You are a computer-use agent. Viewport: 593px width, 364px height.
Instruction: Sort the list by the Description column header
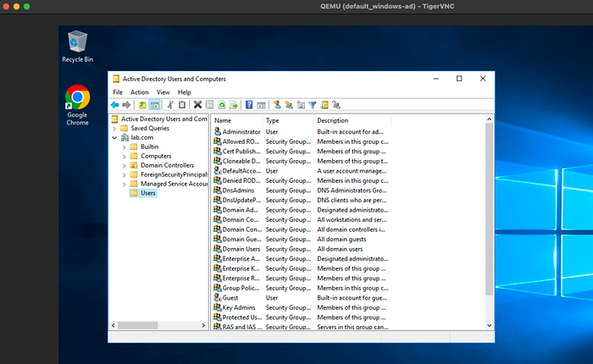[352, 120]
